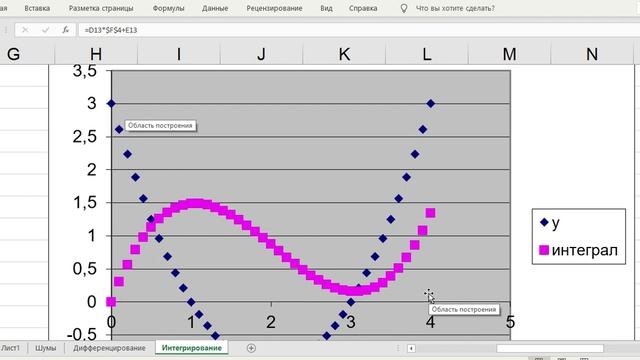Viewport: 640px width, 360px height.
Task: Select column K header
Action: click(x=344, y=54)
